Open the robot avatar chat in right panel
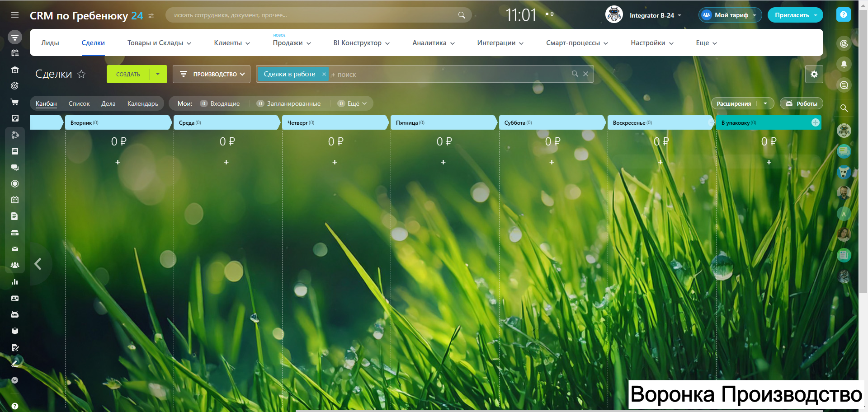This screenshot has height=412, width=868. pos(844,131)
